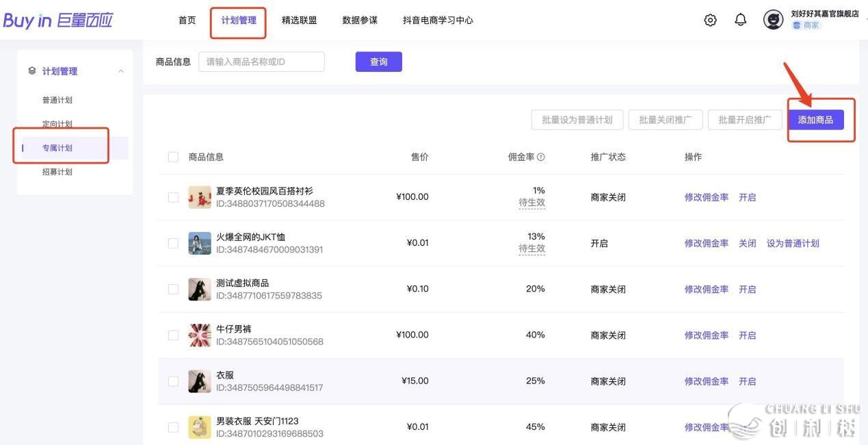Image resolution: width=868 pixels, height=445 pixels.
Task: Open the 夏季英伦校园风百搭衬衫 product thumbnail
Action: 200,197
